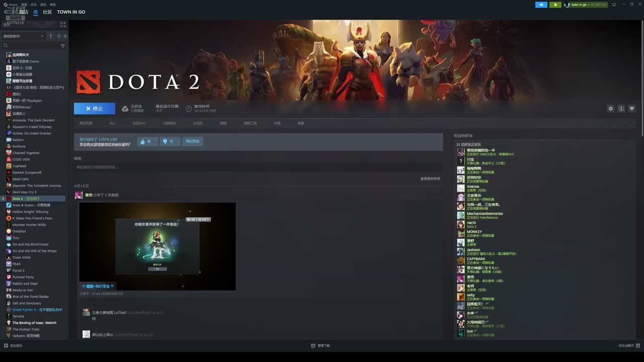Toggle recent activity sort clock icon

pos(59,36)
